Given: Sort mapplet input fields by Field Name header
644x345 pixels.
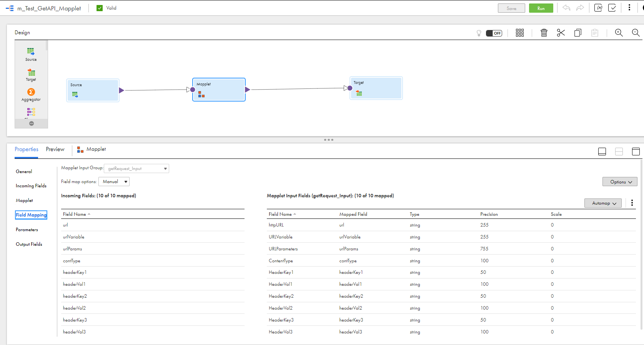Looking at the screenshot, I should click(x=282, y=214).
